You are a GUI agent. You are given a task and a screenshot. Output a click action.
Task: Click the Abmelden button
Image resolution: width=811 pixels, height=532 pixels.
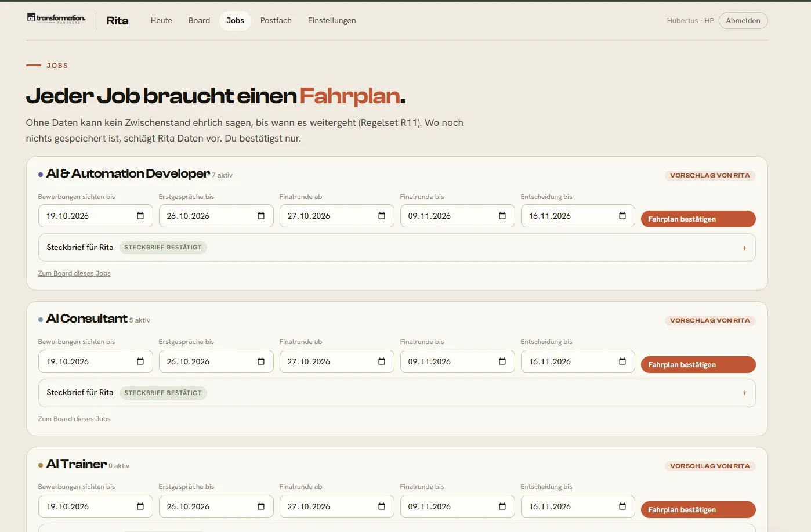click(743, 20)
